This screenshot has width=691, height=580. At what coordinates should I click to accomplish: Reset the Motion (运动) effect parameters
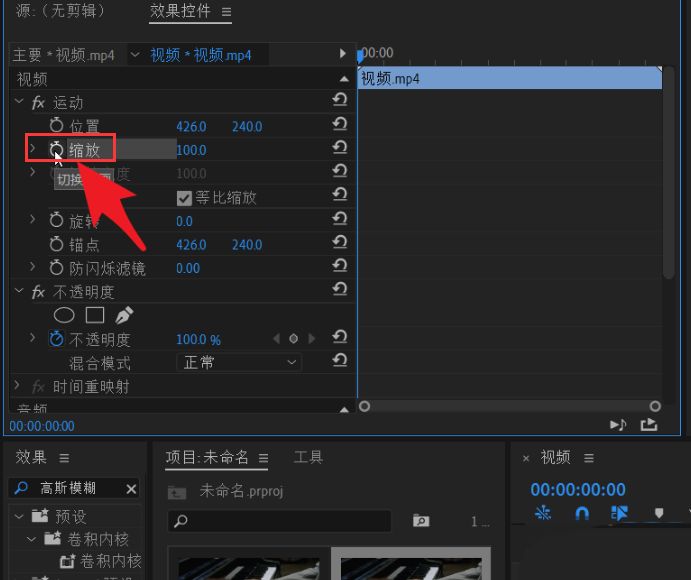(x=340, y=102)
